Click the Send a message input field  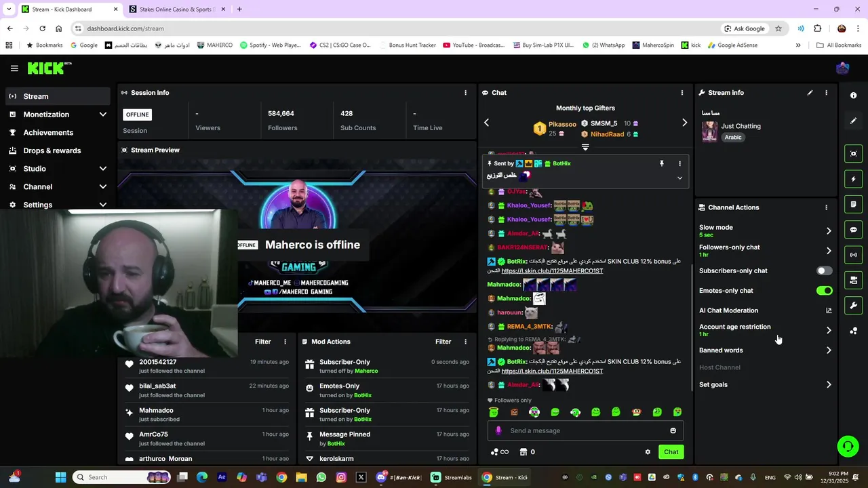click(x=585, y=430)
